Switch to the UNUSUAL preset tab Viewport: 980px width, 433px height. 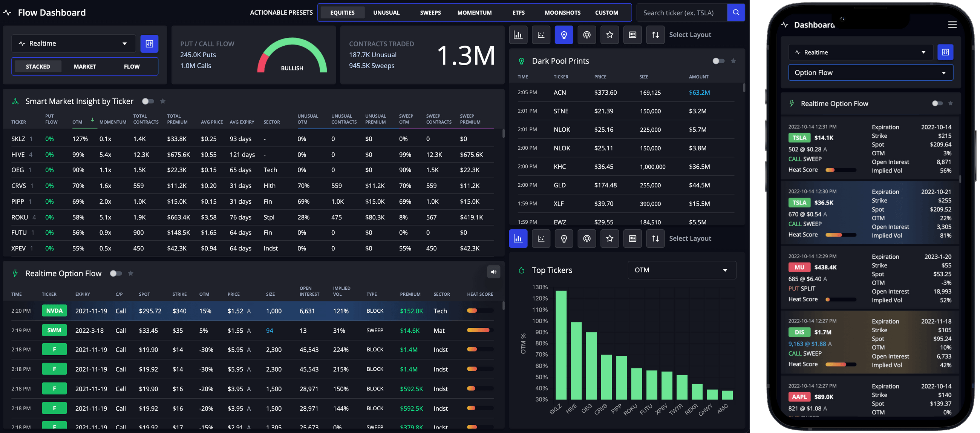click(x=386, y=12)
